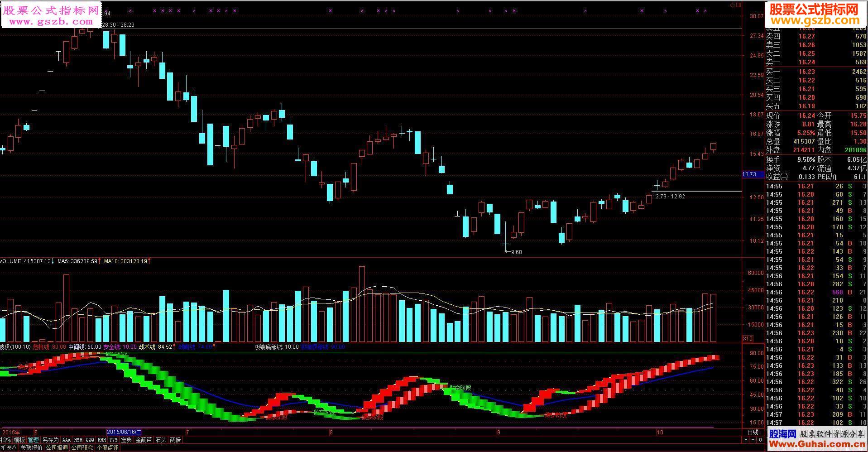The height and width of the screenshot is (452, 868).
Task: Open the 宝典 template tab
Action: (x=127, y=440)
